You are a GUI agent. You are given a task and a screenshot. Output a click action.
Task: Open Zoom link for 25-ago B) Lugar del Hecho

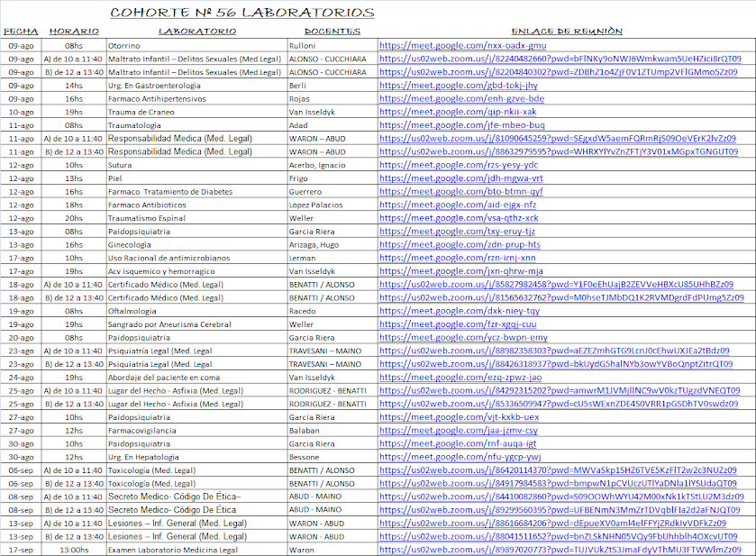[559, 404]
